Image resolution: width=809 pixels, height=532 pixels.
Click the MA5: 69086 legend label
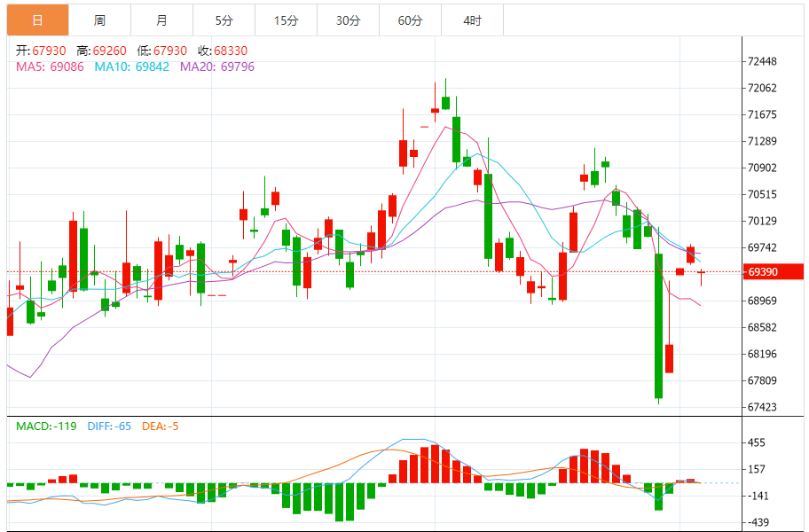click(51, 66)
